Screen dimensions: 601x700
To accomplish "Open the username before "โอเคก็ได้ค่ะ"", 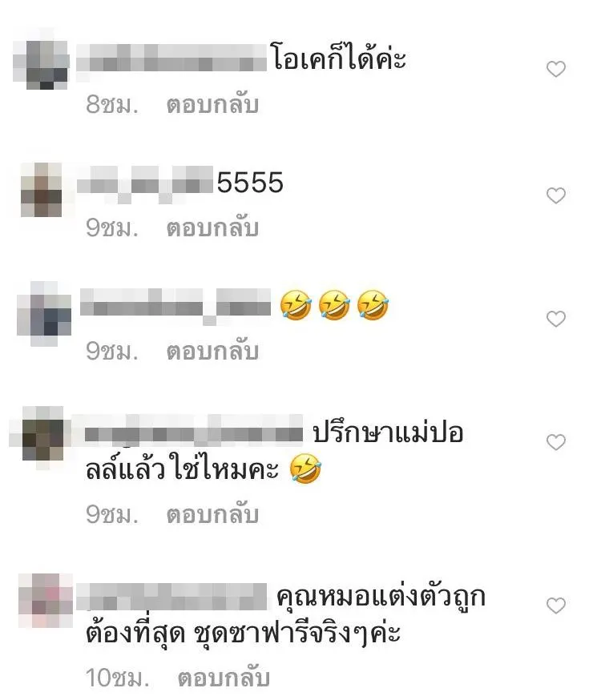I will pyautogui.click(x=171, y=58).
